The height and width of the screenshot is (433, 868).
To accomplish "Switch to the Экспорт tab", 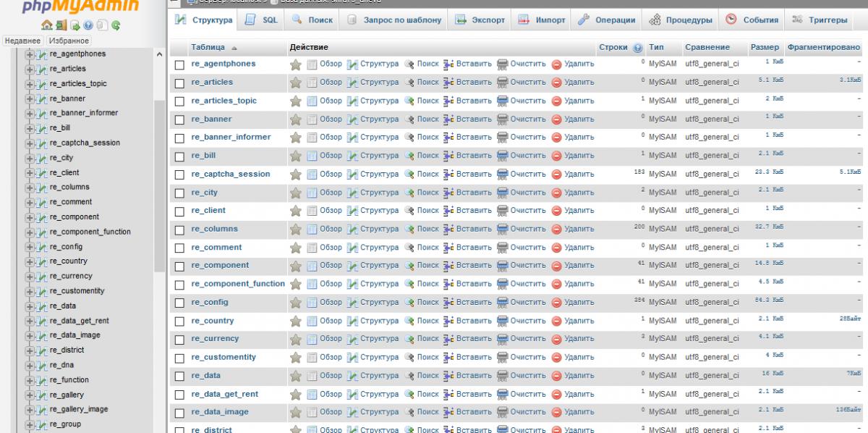I will [x=479, y=20].
